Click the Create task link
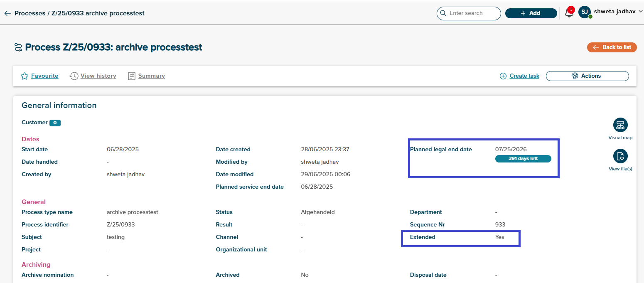Viewport: 644px width, 283px height. click(x=524, y=76)
